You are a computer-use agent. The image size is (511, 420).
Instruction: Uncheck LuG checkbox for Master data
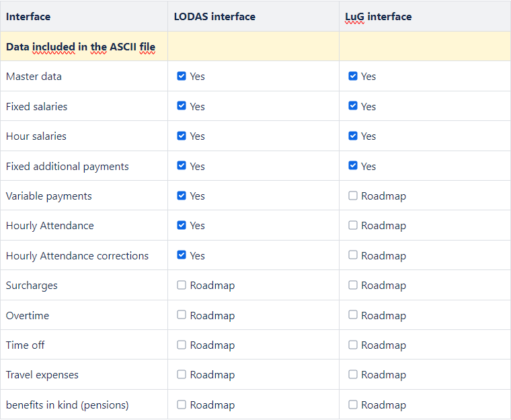[352, 76]
